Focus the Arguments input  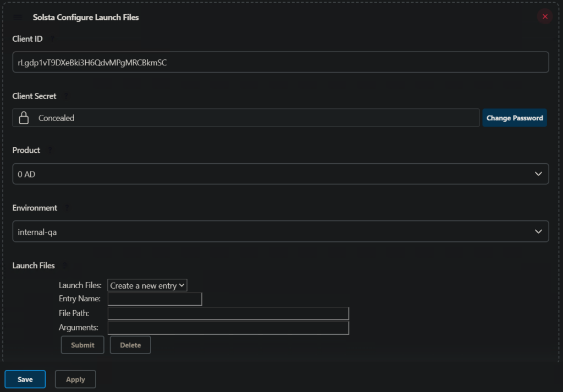tap(228, 328)
